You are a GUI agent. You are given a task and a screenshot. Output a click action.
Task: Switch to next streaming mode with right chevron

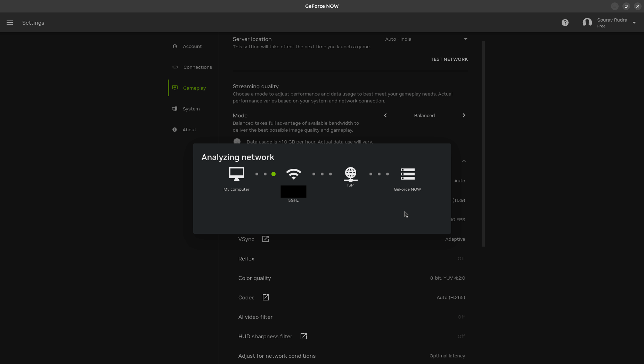[x=464, y=115]
